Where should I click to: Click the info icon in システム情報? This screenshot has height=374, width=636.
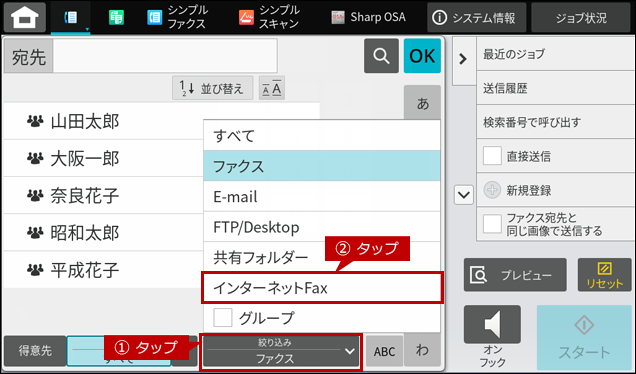point(440,17)
